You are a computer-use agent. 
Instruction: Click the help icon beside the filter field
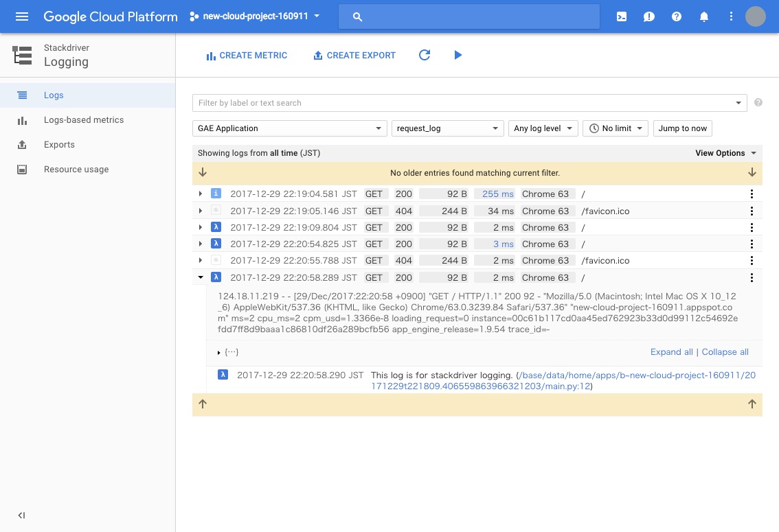[x=758, y=102]
